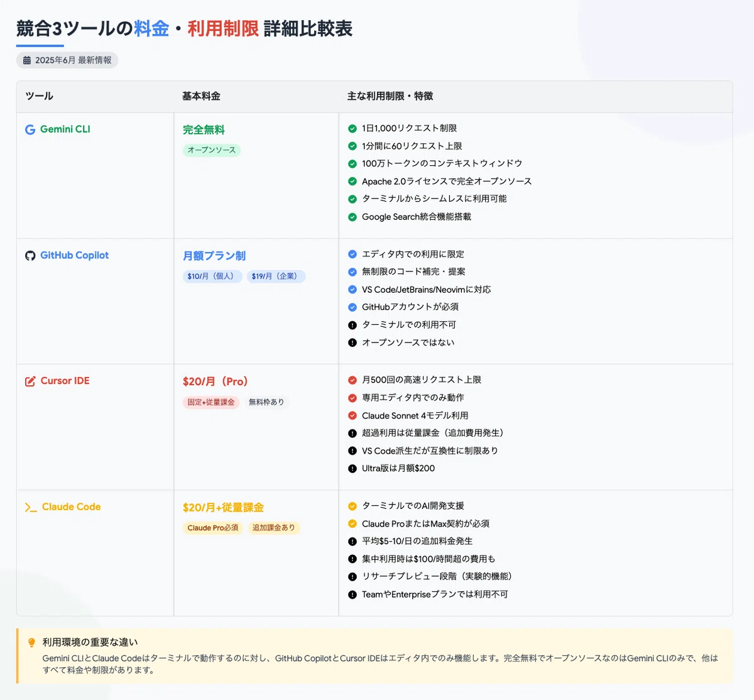The image size is (754, 700).
Task: Click the Cursor IDE tool name
Action: click(65, 381)
